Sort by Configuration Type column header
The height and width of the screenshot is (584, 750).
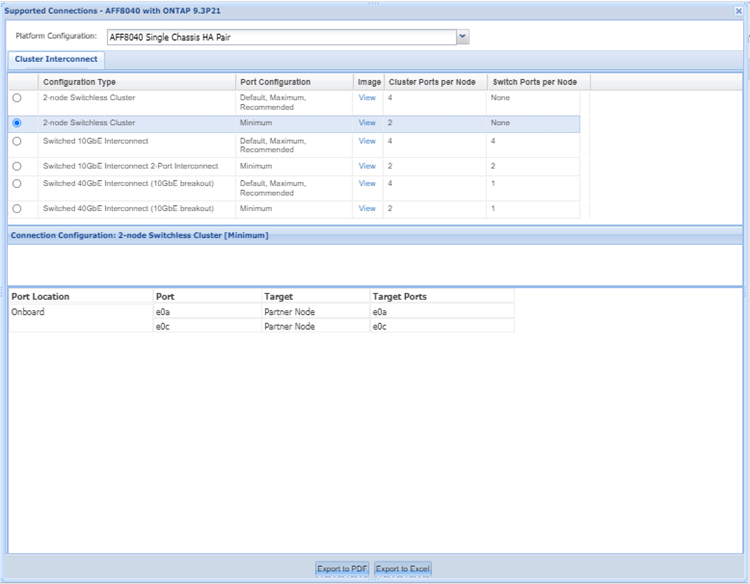click(80, 82)
